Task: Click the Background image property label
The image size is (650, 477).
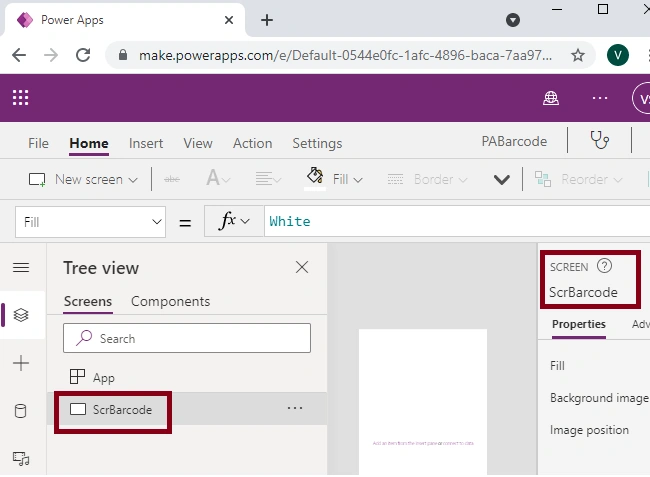Action: tap(599, 398)
